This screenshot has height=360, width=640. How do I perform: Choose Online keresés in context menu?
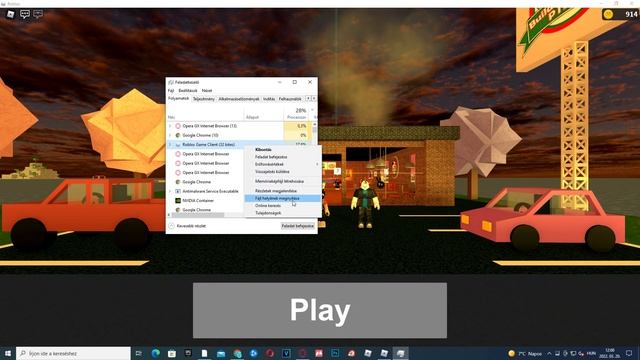click(x=282, y=205)
